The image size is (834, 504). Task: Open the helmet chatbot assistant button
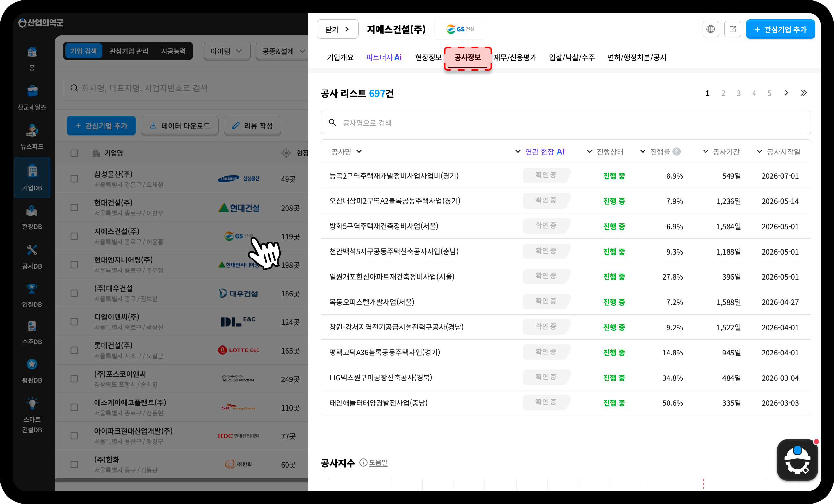coord(797,460)
